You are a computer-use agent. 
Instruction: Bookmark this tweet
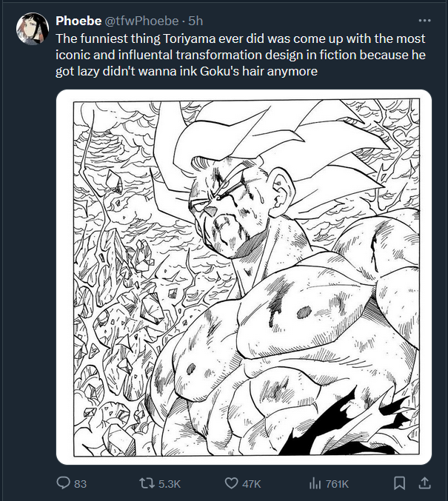click(399, 483)
